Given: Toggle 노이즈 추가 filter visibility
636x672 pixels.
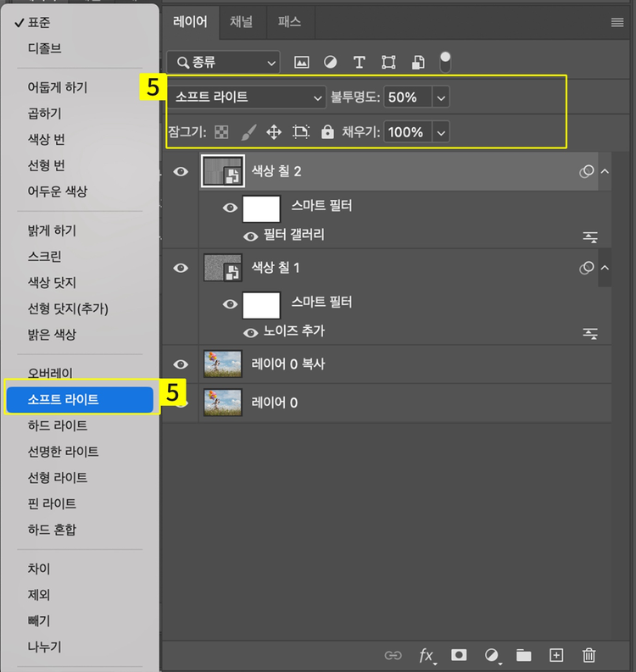Looking at the screenshot, I should [250, 333].
